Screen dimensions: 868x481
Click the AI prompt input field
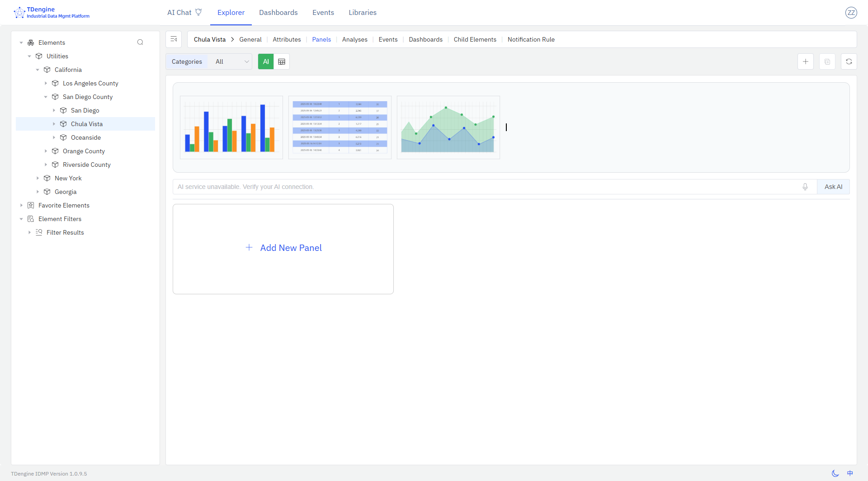click(484, 187)
